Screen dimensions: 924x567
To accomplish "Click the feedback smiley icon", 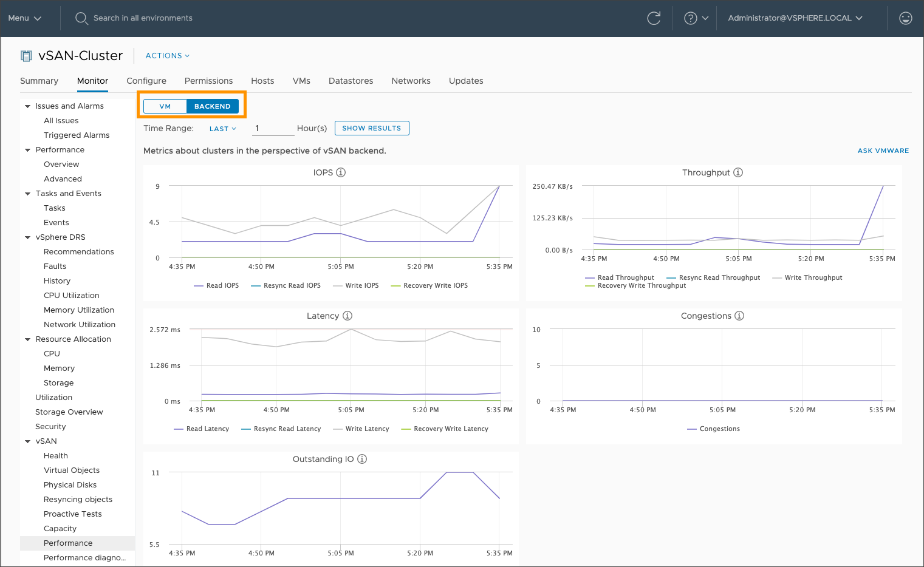I will tap(906, 18).
